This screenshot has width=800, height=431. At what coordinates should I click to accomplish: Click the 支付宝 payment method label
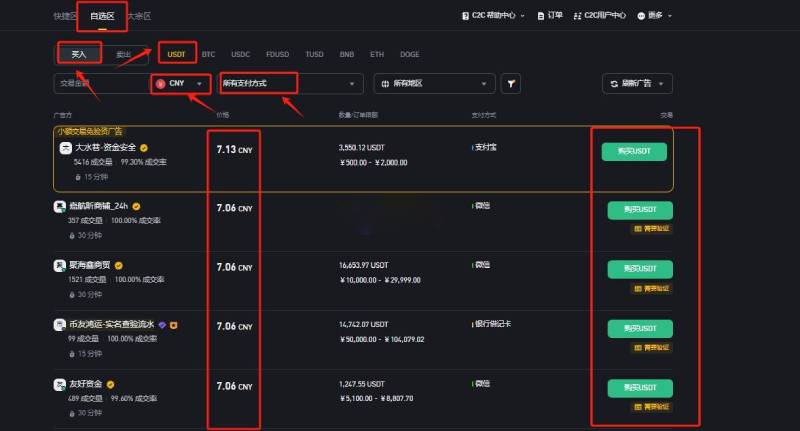(x=486, y=147)
